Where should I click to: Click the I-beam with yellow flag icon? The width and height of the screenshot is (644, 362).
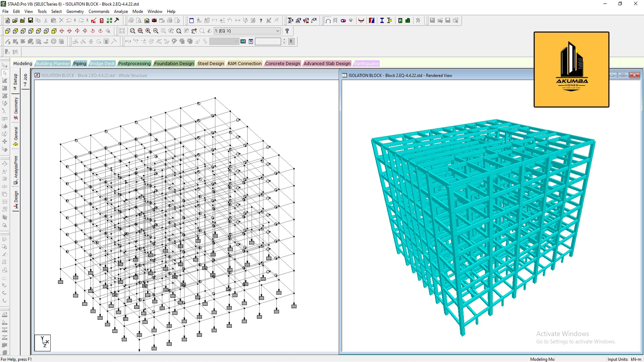[389, 20]
